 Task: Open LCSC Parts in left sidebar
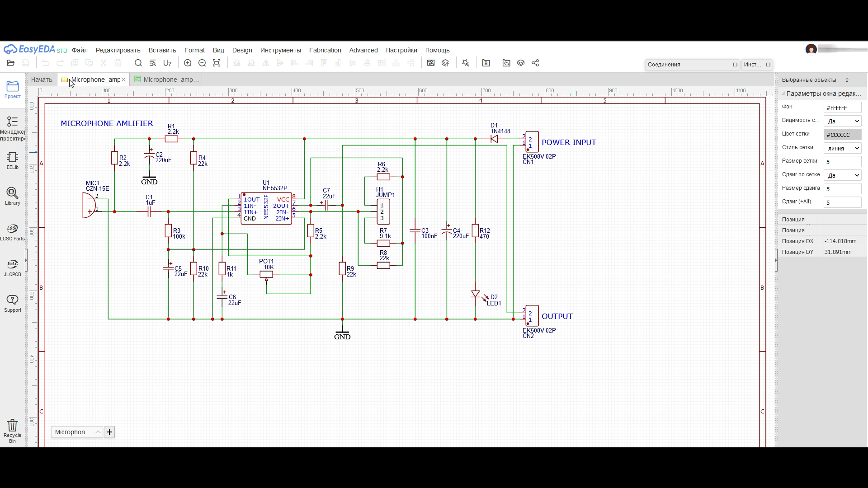[x=13, y=232]
